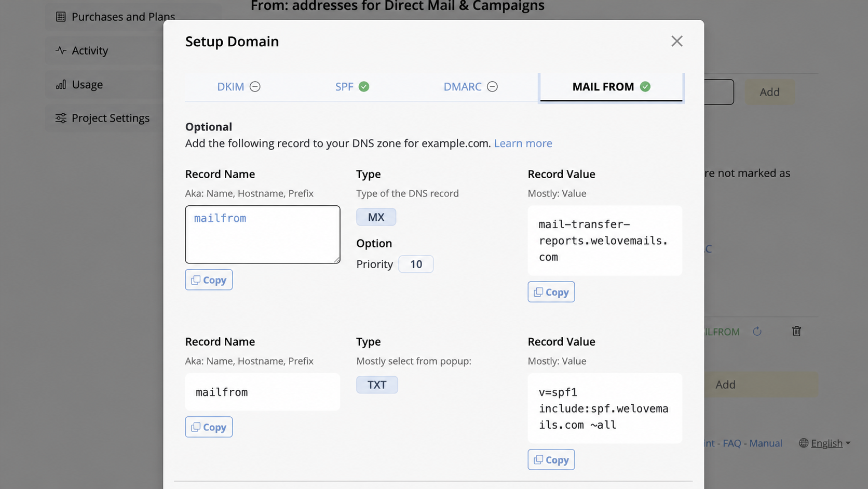Open Purchases and Plans in sidebar

(123, 17)
